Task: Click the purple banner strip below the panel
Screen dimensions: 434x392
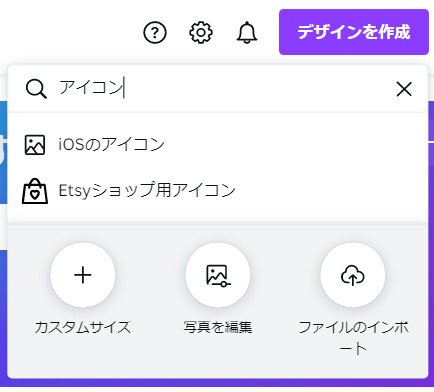Action: (x=217, y=383)
